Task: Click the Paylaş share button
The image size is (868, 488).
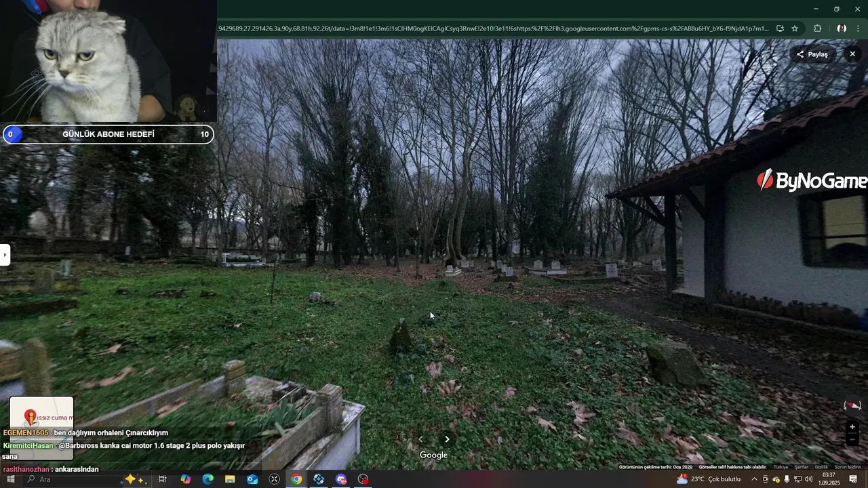Action: [812, 54]
